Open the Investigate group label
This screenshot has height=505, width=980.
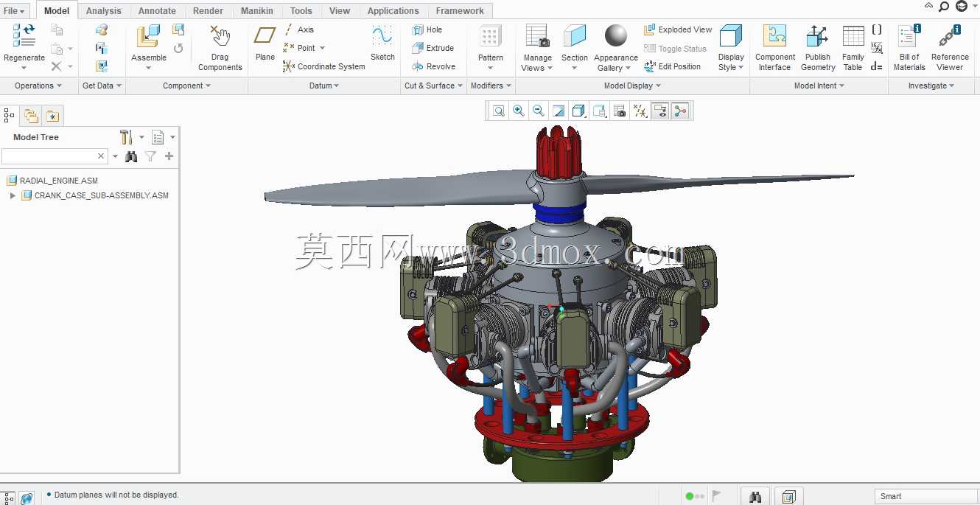[931, 86]
